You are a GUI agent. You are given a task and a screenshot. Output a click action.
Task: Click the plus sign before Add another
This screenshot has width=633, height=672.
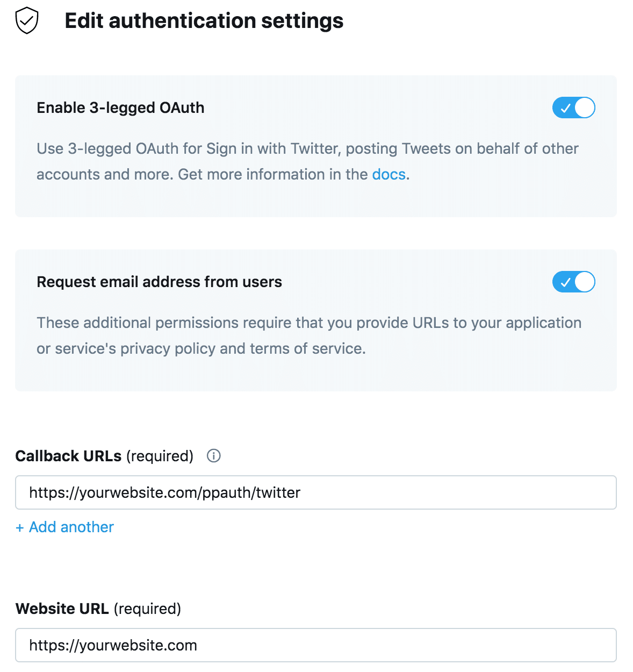(20, 528)
